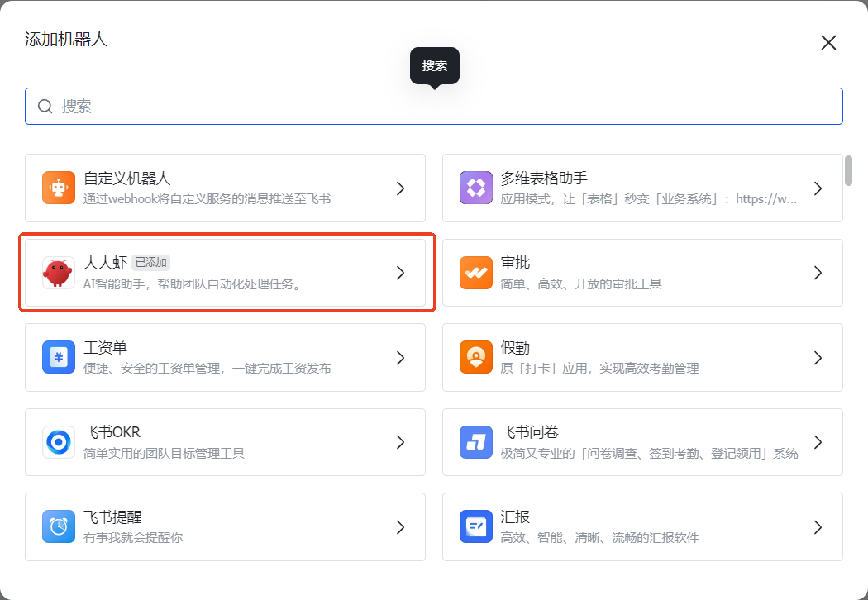Open 自定义机器人 via its chevron arrow
The image size is (868, 600).
click(401, 188)
